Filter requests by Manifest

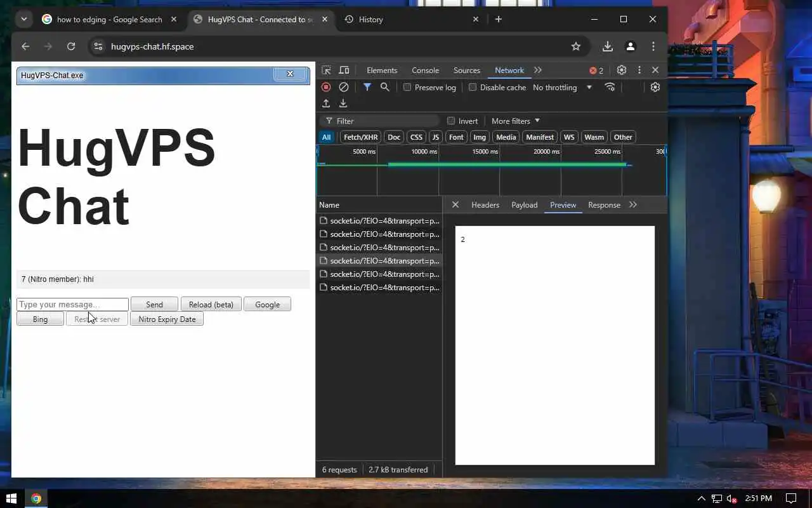[x=540, y=137]
